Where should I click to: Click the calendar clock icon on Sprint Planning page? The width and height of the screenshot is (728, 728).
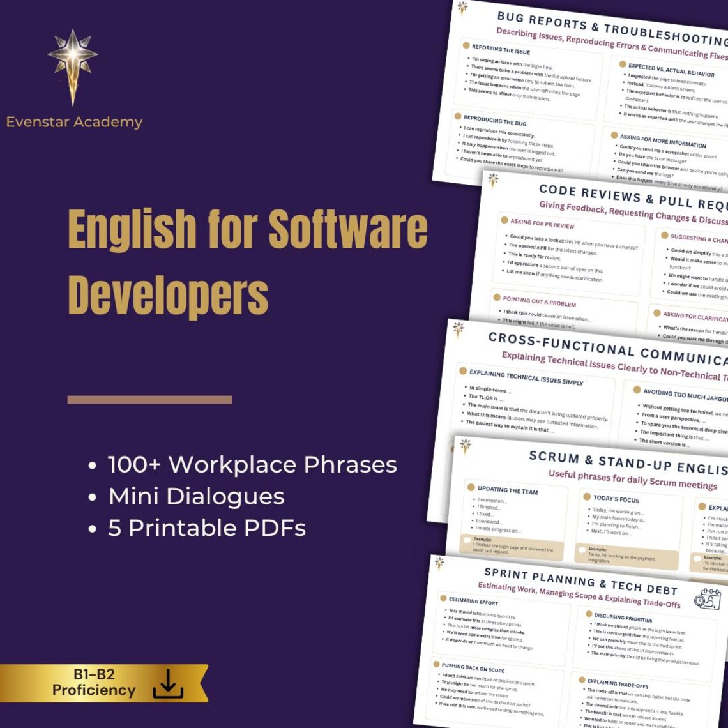coord(708,599)
